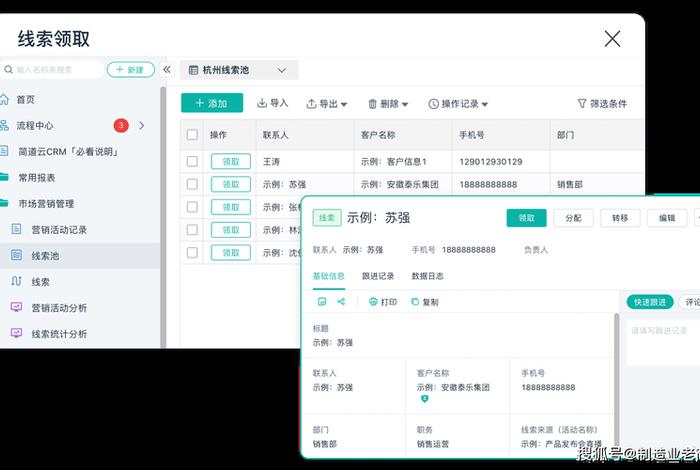Close the 线索领取 dialog
The image size is (700, 470).
612,39
